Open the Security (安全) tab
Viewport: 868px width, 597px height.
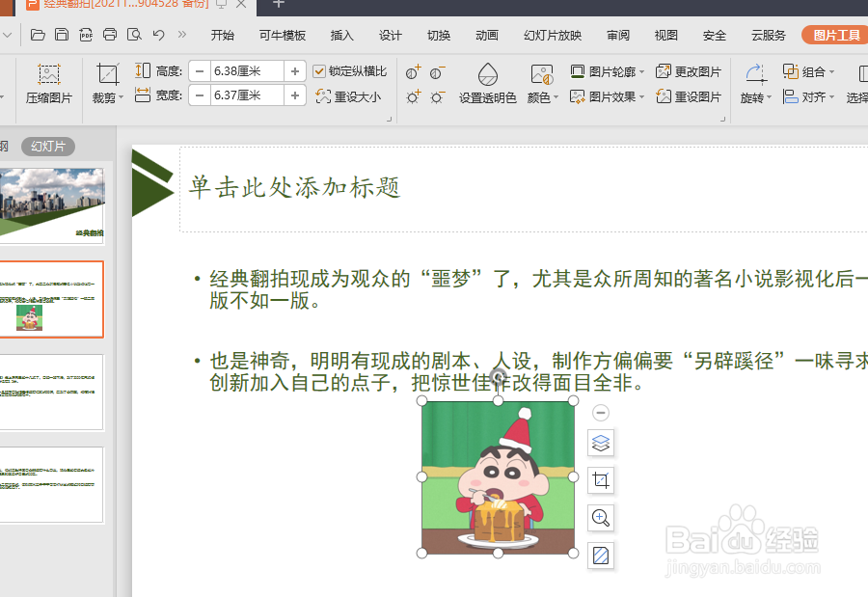[715, 35]
